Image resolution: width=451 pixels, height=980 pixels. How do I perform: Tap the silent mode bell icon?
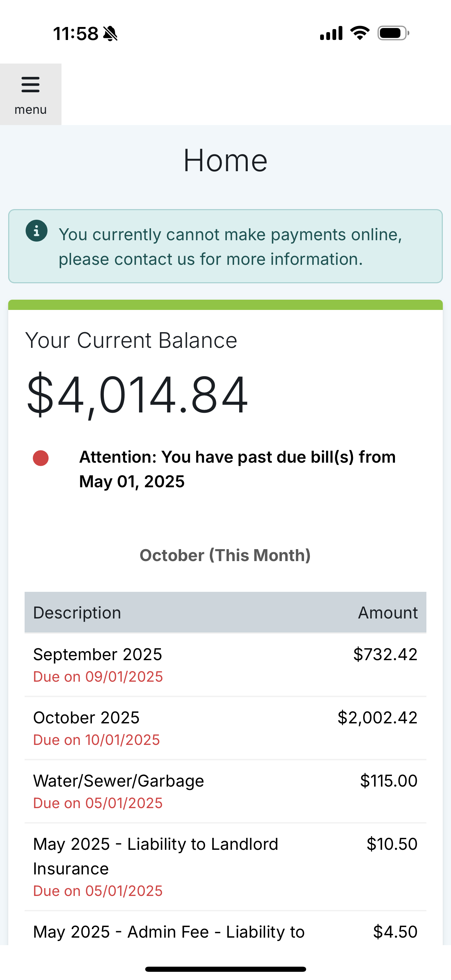click(x=110, y=33)
